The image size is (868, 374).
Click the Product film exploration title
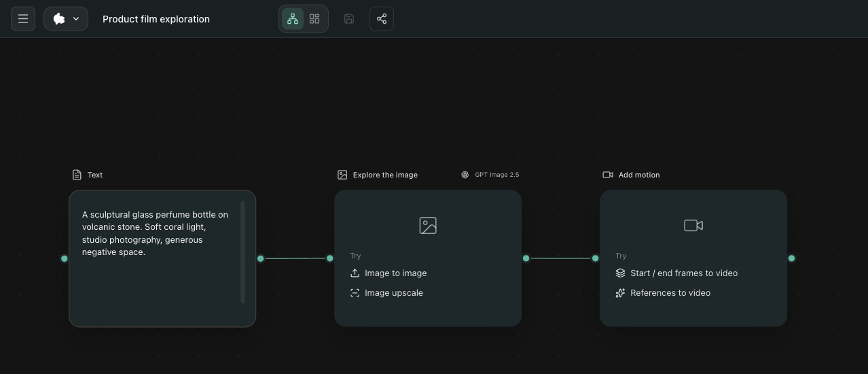tap(156, 19)
